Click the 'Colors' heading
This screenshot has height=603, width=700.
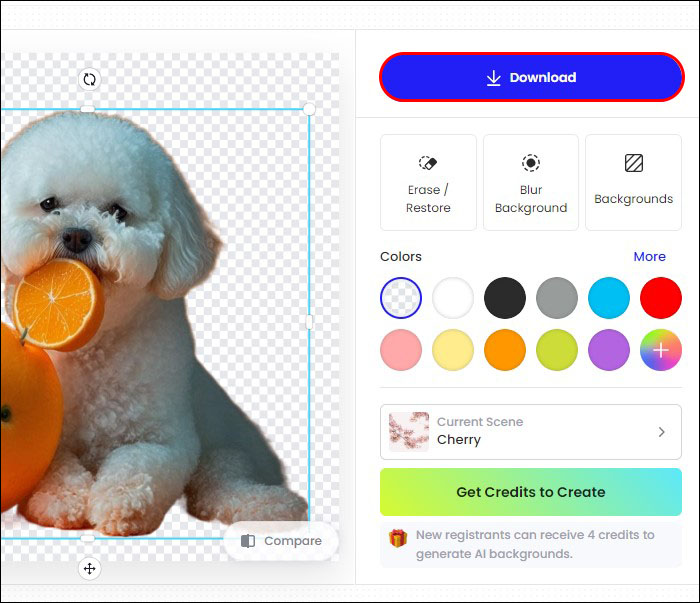pyautogui.click(x=401, y=257)
